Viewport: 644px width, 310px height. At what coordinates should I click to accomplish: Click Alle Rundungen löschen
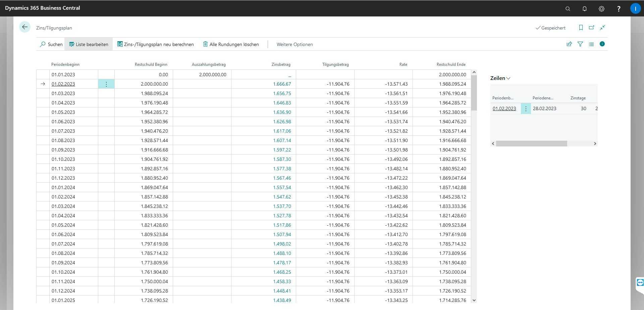(x=231, y=44)
